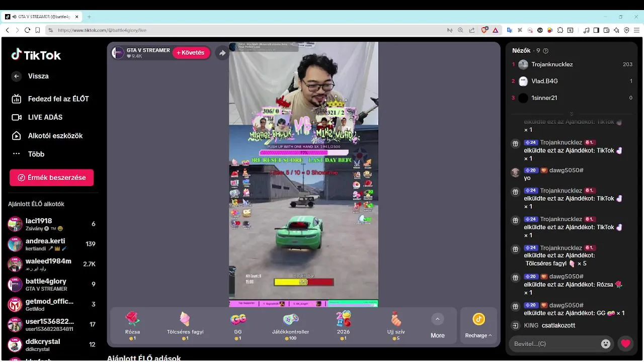This screenshot has height=362, width=644.
Task: Click the zoom magnifier in address bar
Action: click(460, 30)
